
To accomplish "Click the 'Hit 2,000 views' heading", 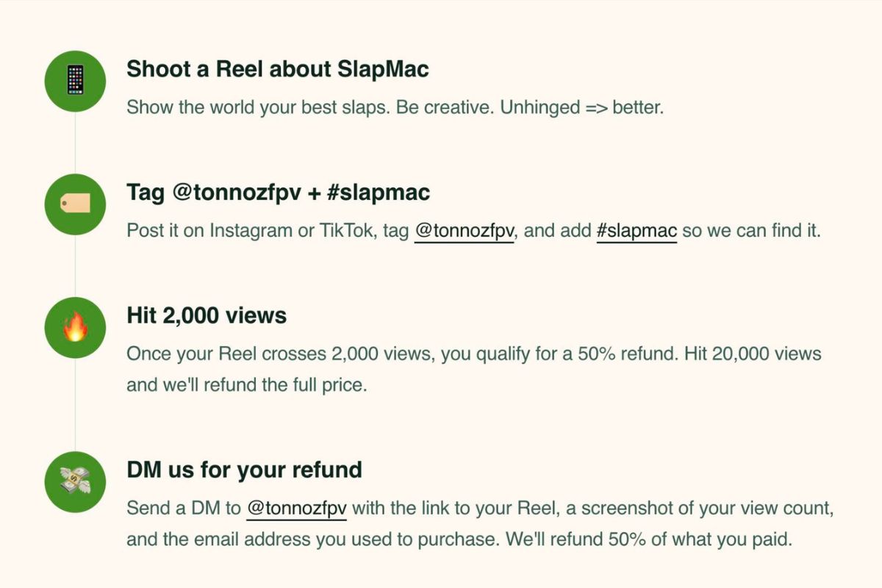I will pyautogui.click(x=207, y=316).
